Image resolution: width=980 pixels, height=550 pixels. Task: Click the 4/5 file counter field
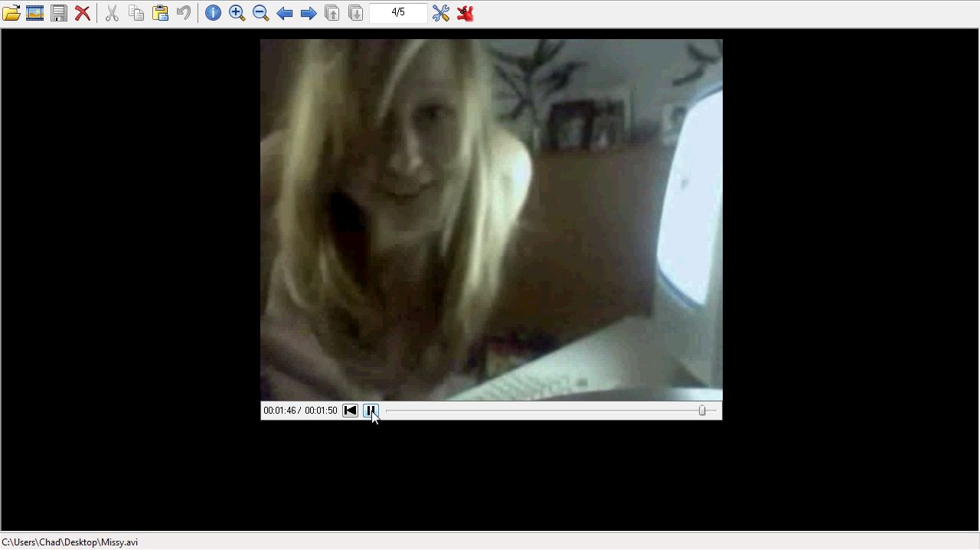pos(398,12)
